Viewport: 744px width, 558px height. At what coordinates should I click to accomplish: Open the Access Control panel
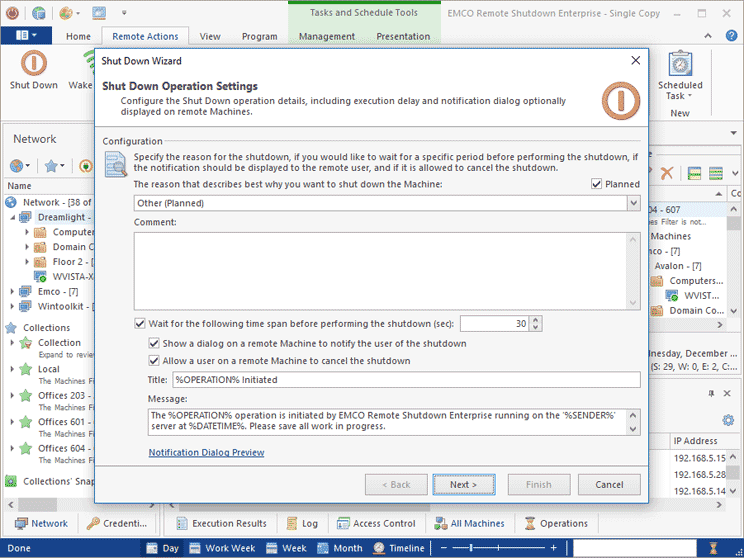[x=375, y=523]
